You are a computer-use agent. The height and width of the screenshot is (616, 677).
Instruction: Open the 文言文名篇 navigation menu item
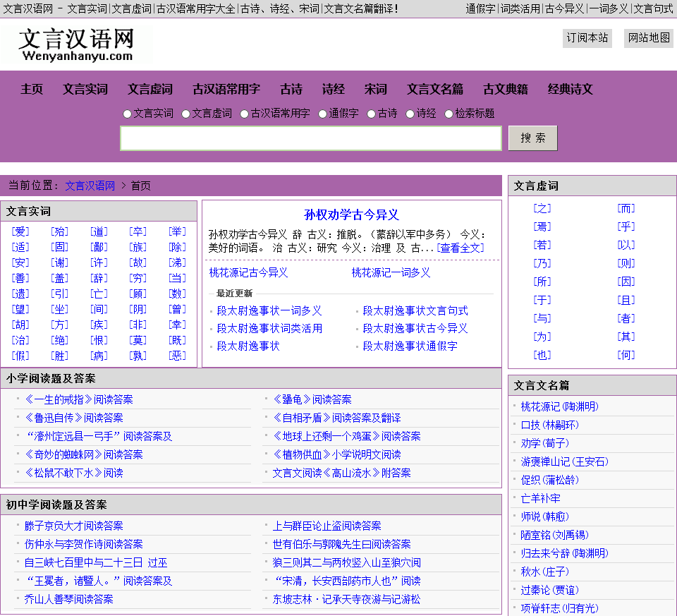pos(435,90)
